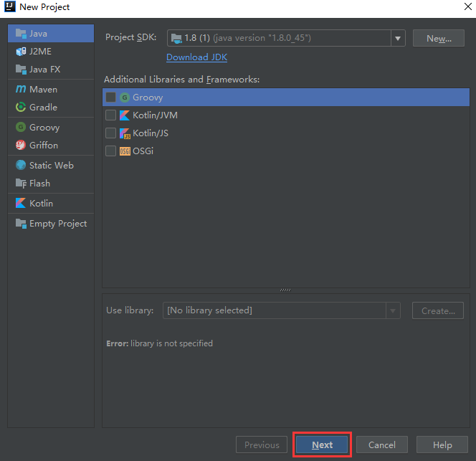The width and height of the screenshot is (476, 461).
Task: Select the Groovy row in frameworks list
Action: (x=286, y=98)
